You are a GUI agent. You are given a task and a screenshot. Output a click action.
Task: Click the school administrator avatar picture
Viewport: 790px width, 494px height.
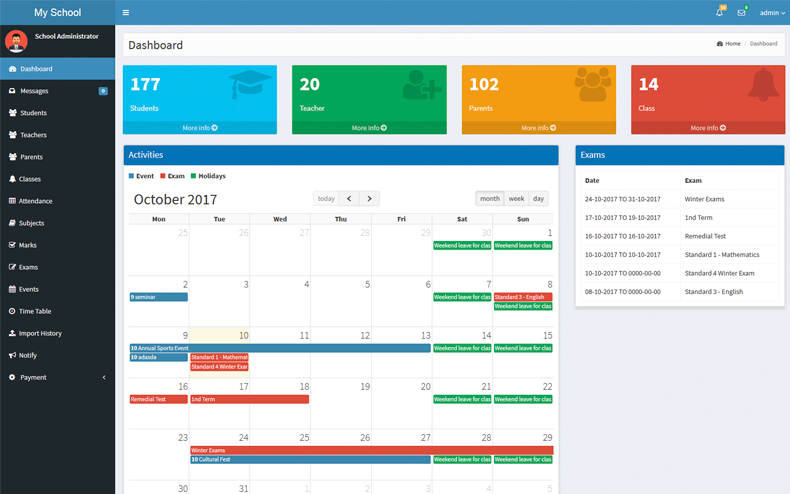point(16,41)
